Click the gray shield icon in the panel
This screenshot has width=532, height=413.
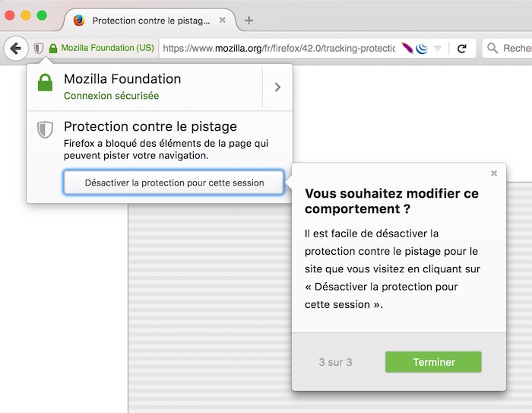pyautogui.click(x=45, y=130)
